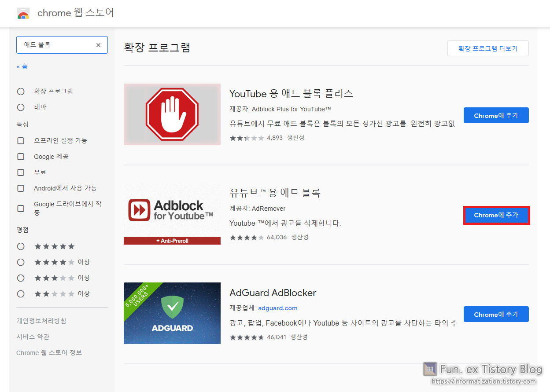This screenshot has height=392, width=550.
Task: Open the Adblock for Youtube thumbnail
Action: tap(172, 214)
